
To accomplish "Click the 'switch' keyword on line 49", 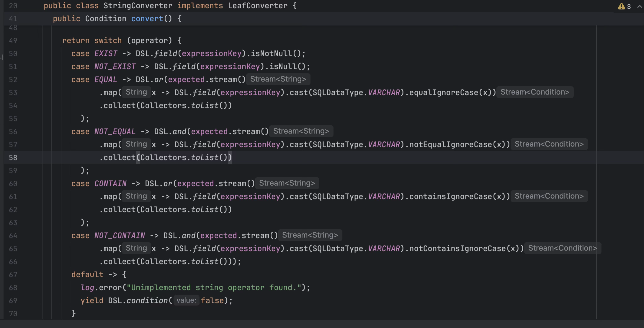I will point(108,40).
